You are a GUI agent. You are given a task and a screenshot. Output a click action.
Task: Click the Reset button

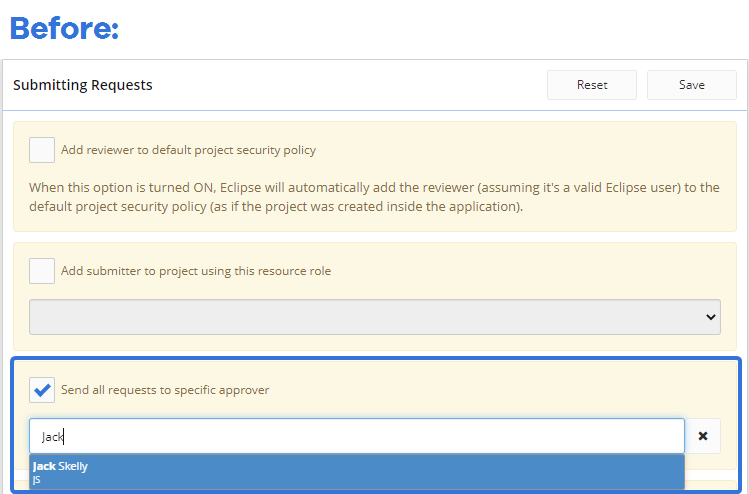point(592,85)
